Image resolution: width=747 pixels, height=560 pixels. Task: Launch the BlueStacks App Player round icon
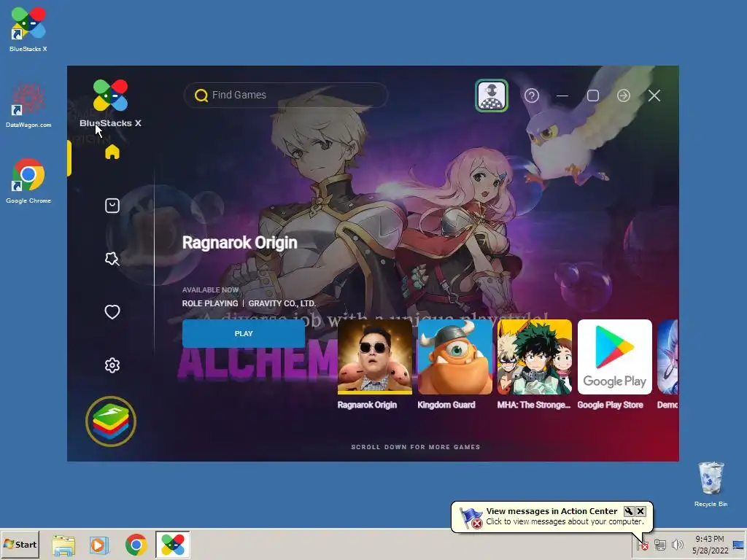[x=111, y=421]
